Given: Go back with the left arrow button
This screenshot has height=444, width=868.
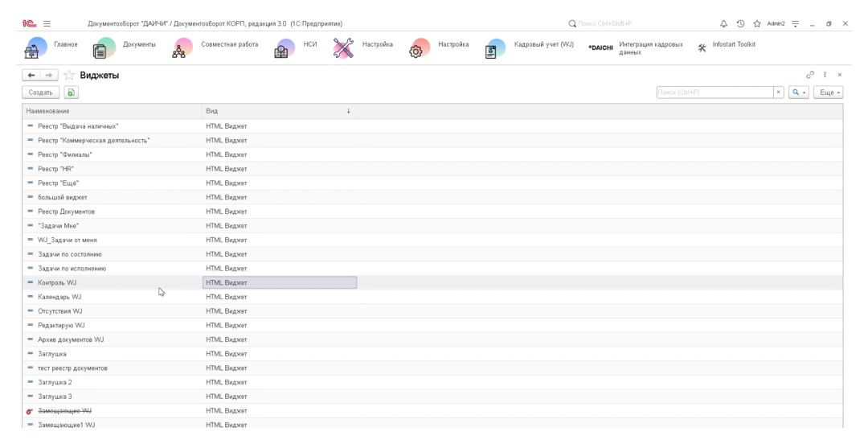Looking at the screenshot, I should 29,76.
